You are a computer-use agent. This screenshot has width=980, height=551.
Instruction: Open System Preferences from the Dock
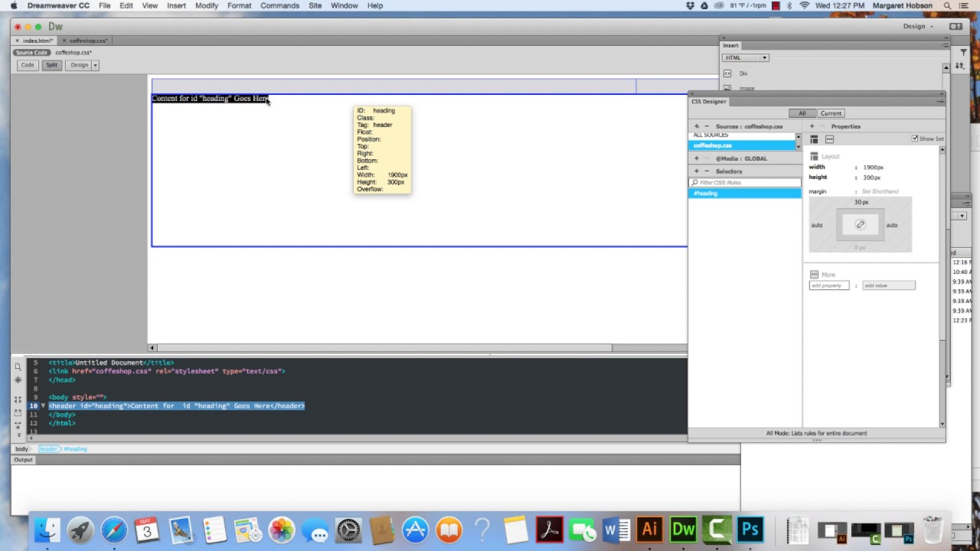348,530
